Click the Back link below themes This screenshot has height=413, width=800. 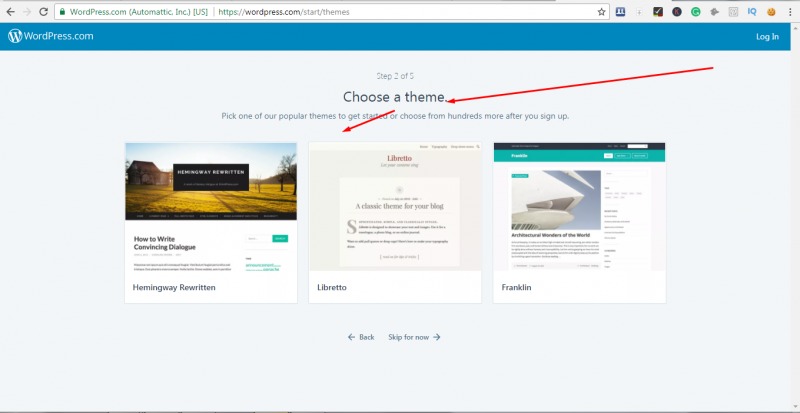(361, 337)
